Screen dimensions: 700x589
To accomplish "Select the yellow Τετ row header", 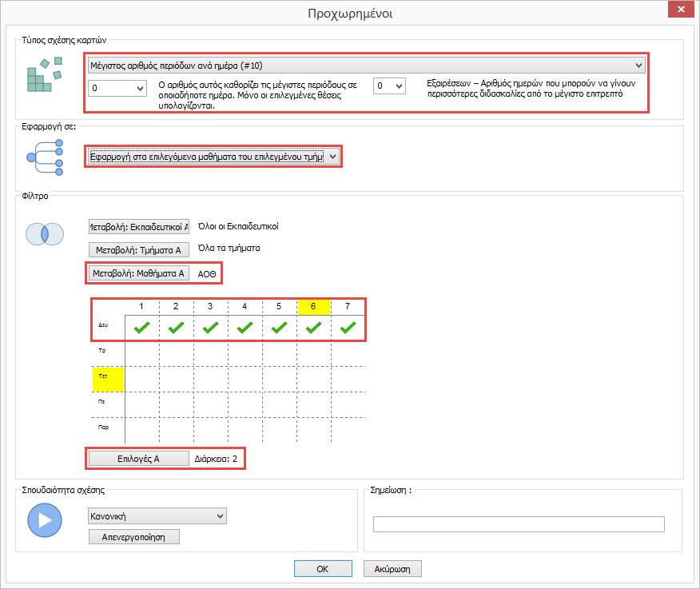I will 108,378.
